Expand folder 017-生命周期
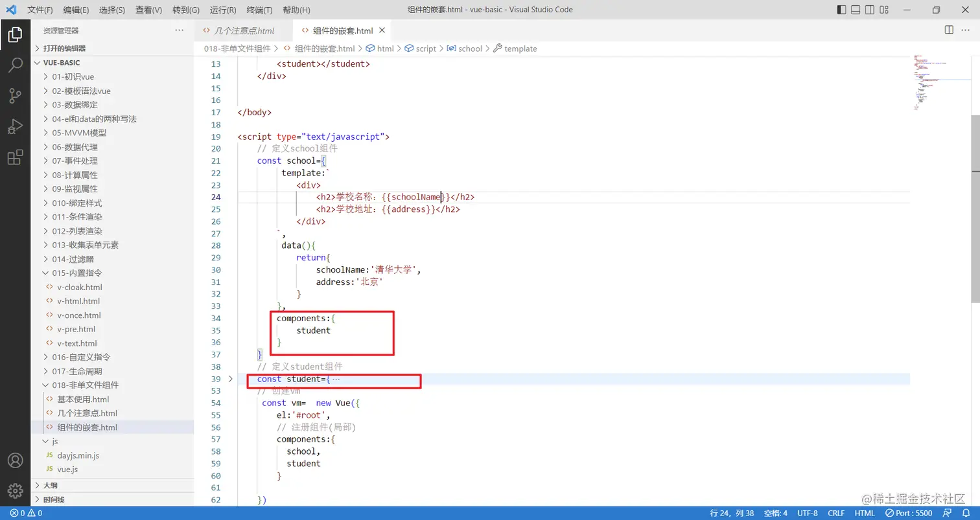The height and width of the screenshot is (520, 980). coord(113,371)
